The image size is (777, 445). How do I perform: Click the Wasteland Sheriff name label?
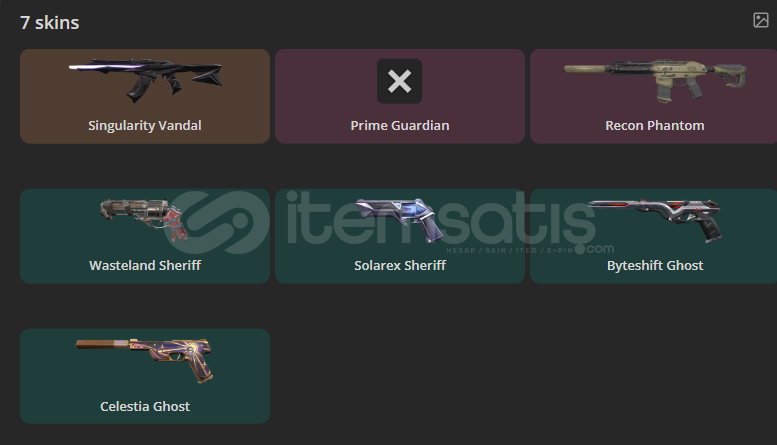click(x=145, y=266)
